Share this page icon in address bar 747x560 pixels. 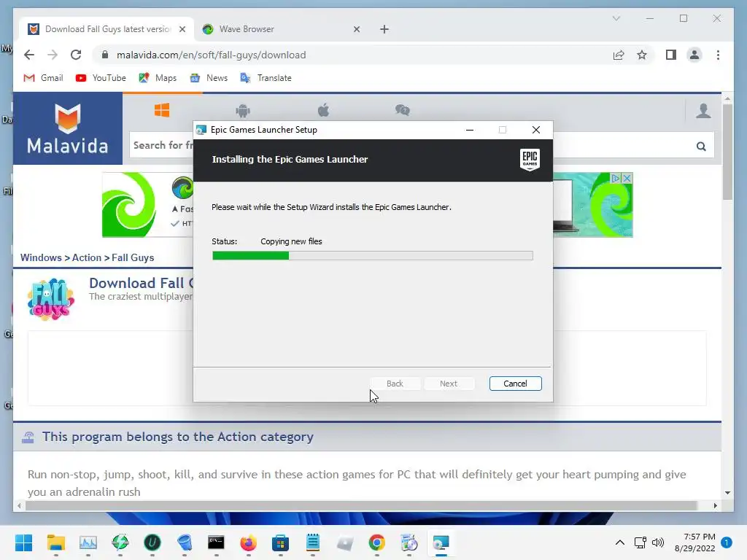click(619, 55)
